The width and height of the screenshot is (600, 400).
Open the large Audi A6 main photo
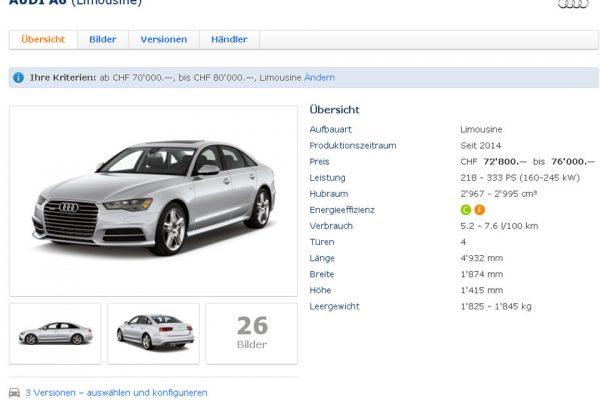click(153, 200)
